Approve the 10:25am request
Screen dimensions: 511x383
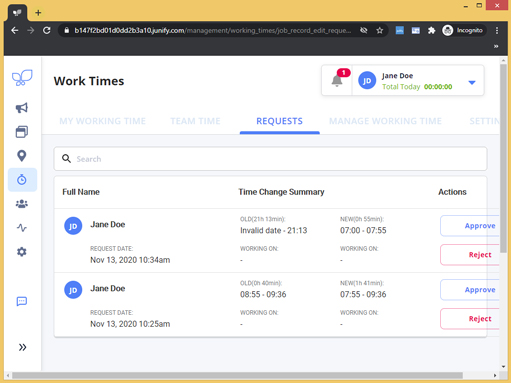point(470,290)
